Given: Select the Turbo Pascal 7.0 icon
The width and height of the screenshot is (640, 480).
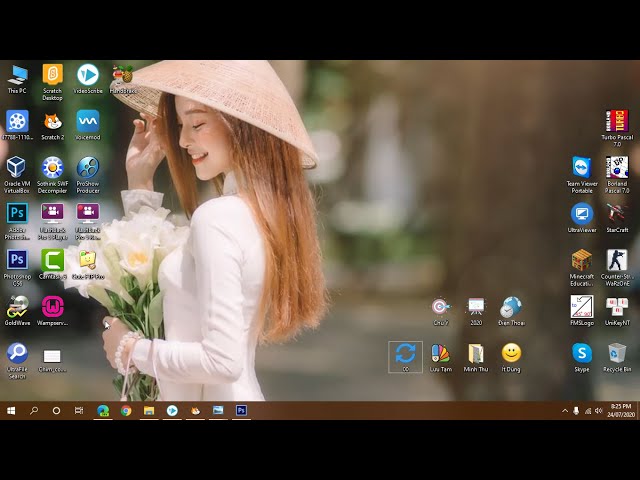Looking at the screenshot, I should click(617, 121).
